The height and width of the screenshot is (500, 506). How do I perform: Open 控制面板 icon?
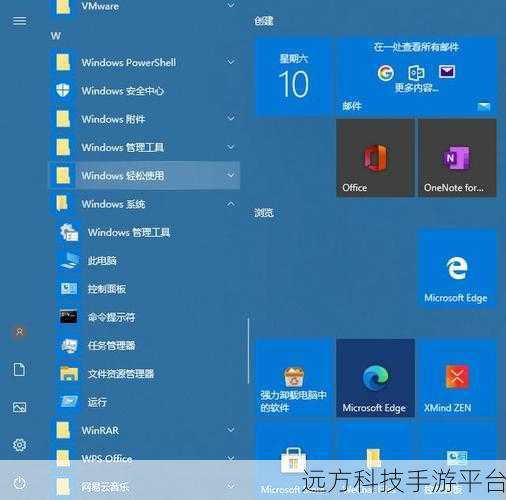click(69, 289)
